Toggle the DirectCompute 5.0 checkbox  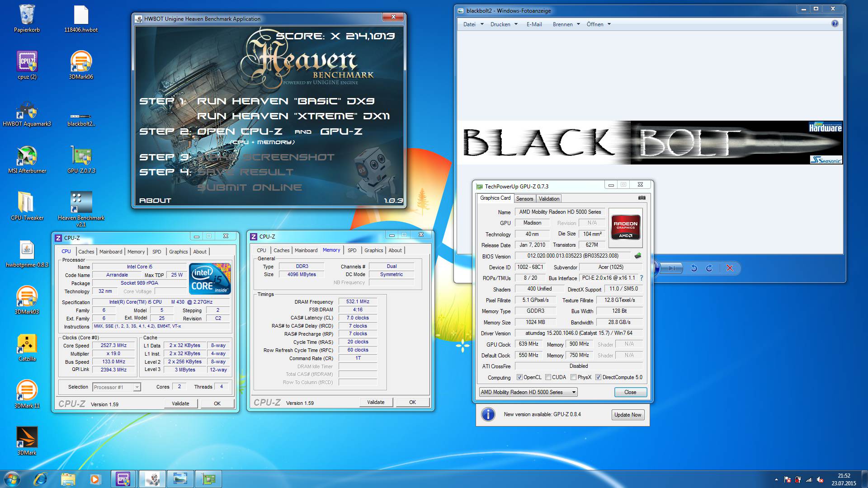point(598,377)
